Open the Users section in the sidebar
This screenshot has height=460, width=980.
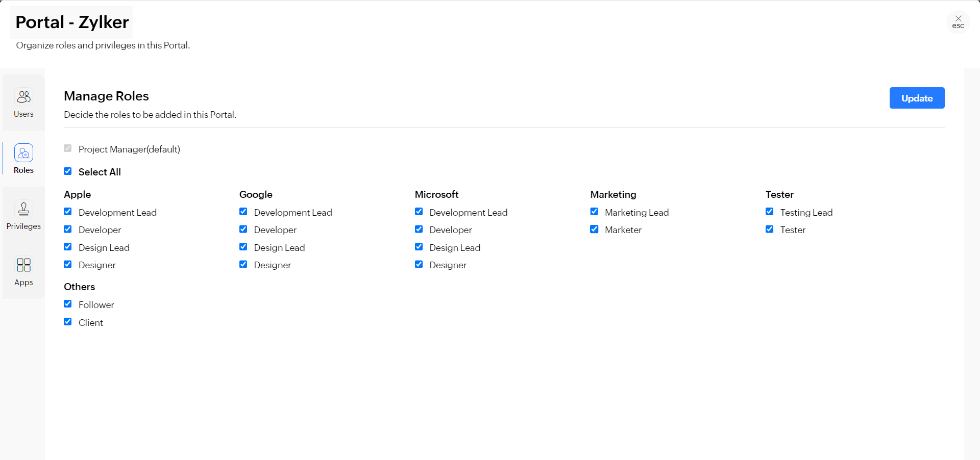(23, 102)
